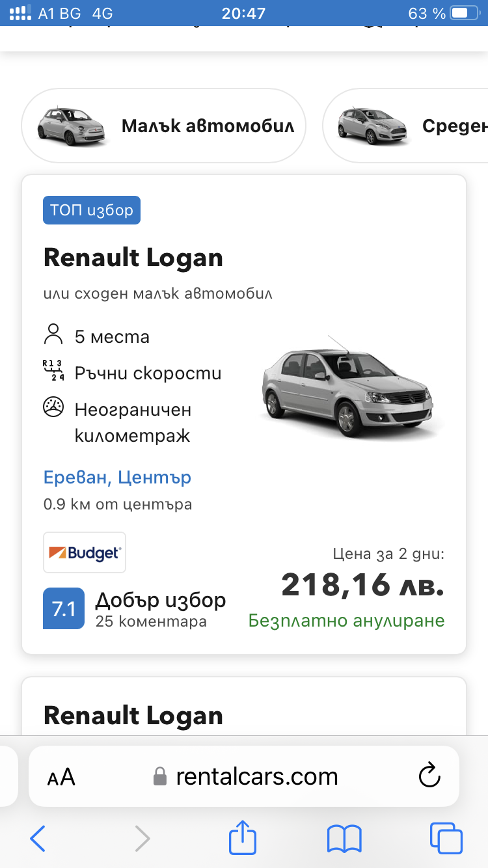Tap the 218,16 лв. price
The width and height of the screenshot is (488, 868).
(x=362, y=585)
